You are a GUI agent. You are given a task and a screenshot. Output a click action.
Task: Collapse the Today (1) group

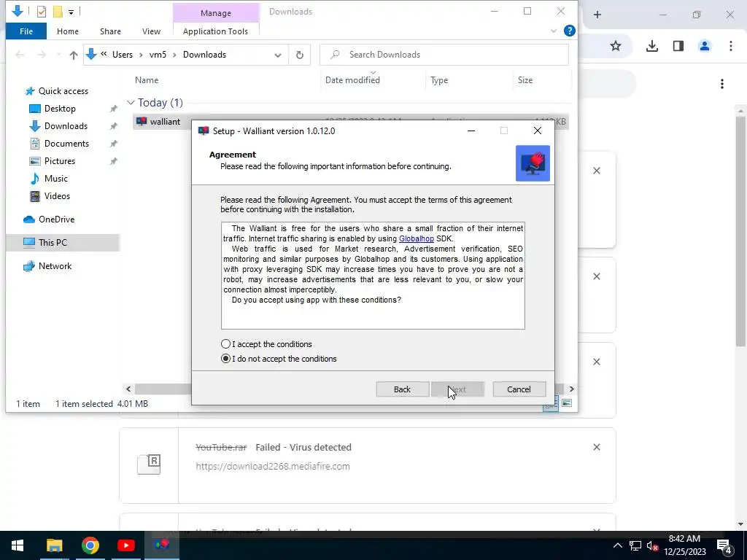click(x=131, y=102)
